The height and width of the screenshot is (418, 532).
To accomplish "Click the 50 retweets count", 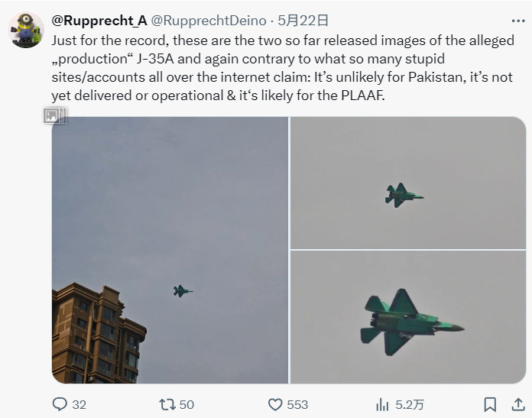I will [187, 405].
